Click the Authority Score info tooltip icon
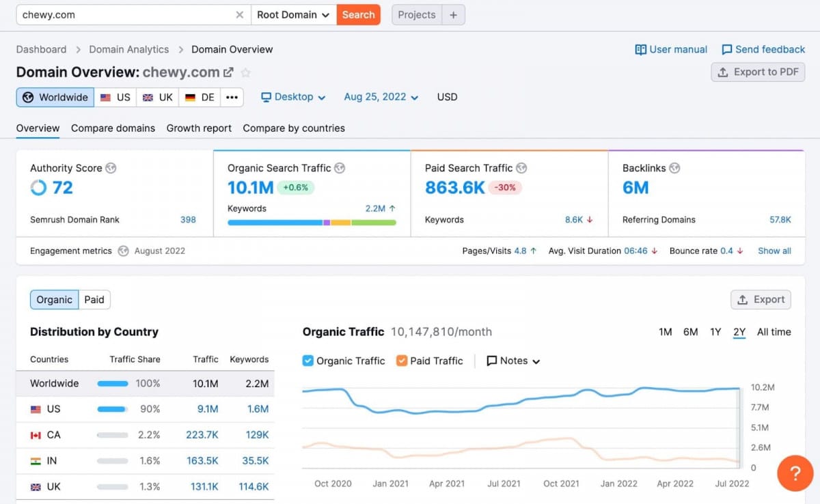 pos(112,168)
